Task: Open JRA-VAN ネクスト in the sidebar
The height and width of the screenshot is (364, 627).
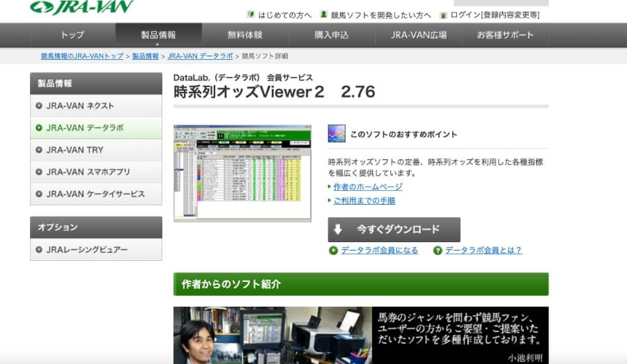Action: click(x=96, y=106)
